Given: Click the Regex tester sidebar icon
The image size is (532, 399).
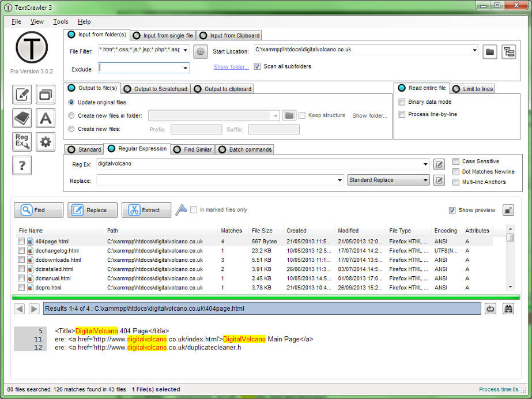Looking at the screenshot, I should tap(22, 142).
